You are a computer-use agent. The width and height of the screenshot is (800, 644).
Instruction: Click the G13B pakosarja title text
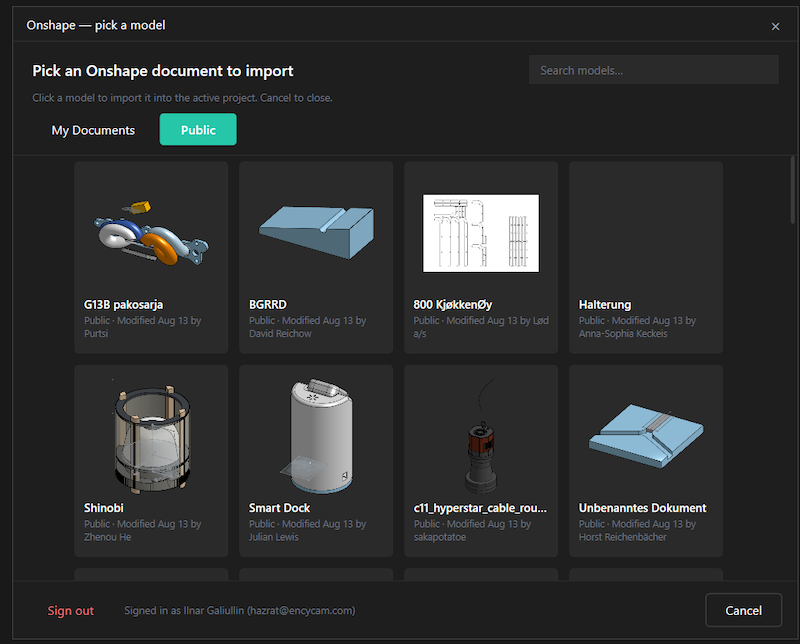123,305
